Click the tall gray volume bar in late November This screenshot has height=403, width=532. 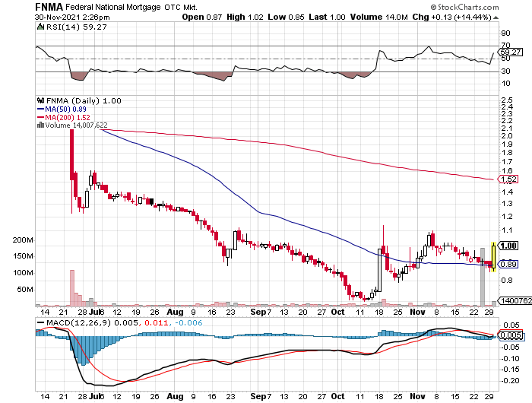[483, 277]
